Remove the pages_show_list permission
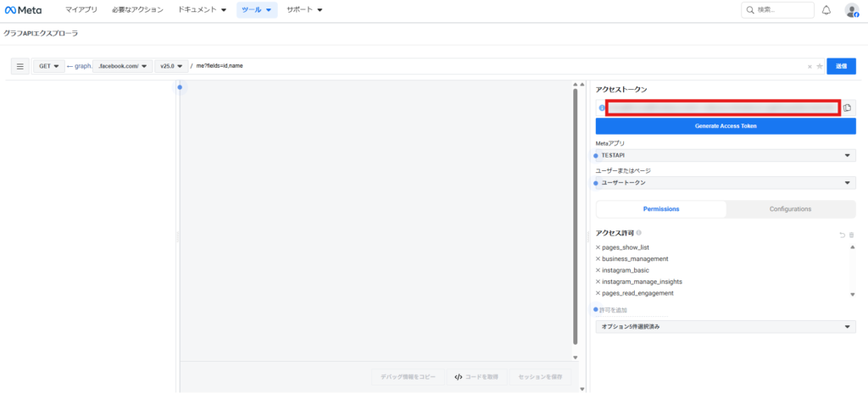This screenshot has width=868, height=399. (x=598, y=247)
